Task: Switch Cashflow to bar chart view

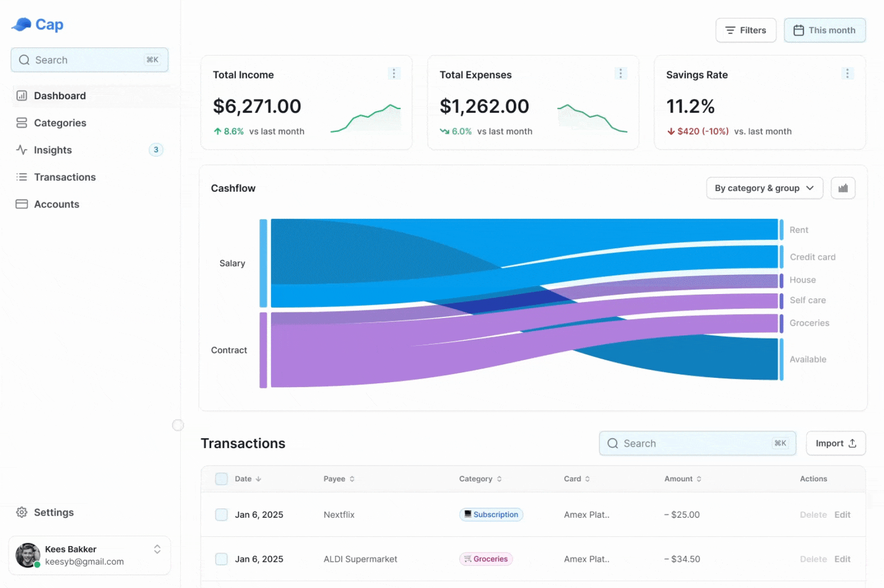Action: (x=843, y=188)
